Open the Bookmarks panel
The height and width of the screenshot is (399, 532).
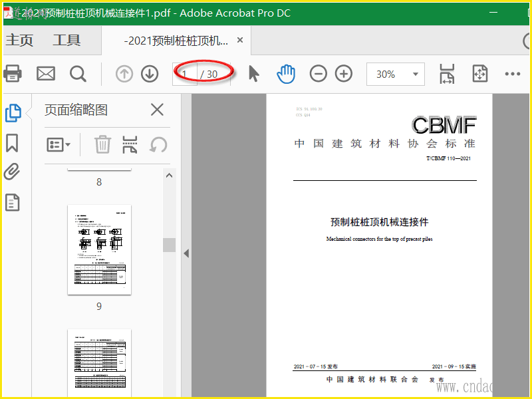tap(12, 143)
